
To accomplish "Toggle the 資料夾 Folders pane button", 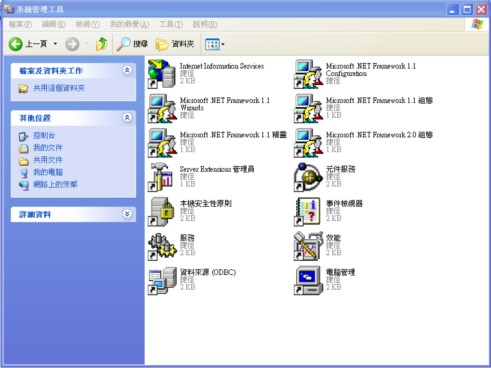I will [x=175, y=44].
